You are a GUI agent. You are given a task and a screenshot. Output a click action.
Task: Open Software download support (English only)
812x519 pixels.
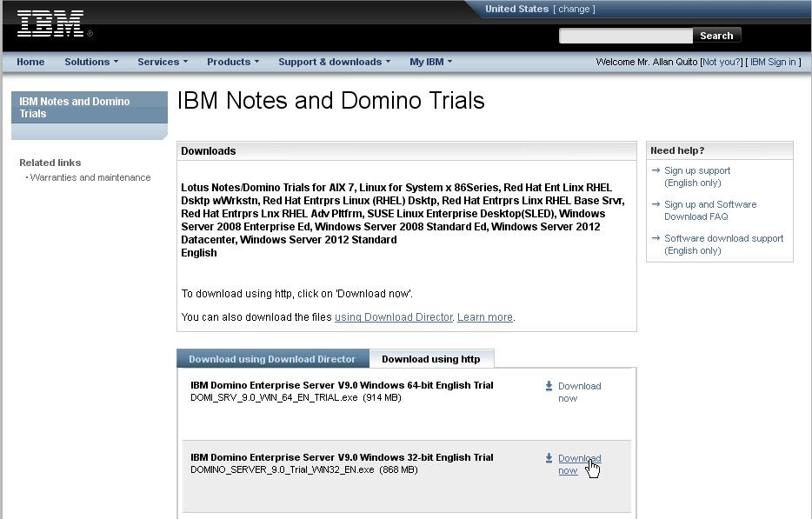[723, 244]
